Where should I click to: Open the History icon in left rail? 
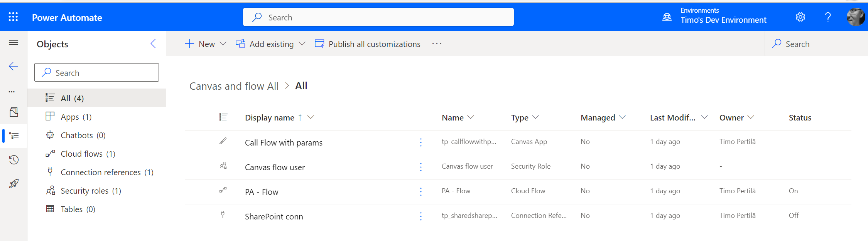14,160
